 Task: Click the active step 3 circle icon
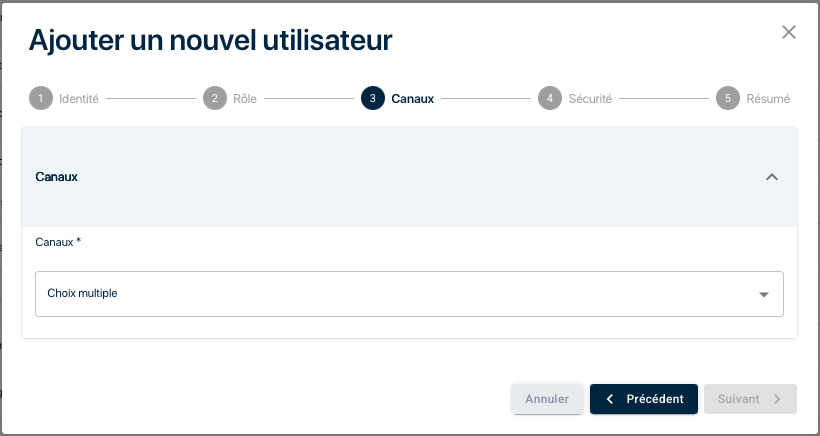click(x=372, y=99)
